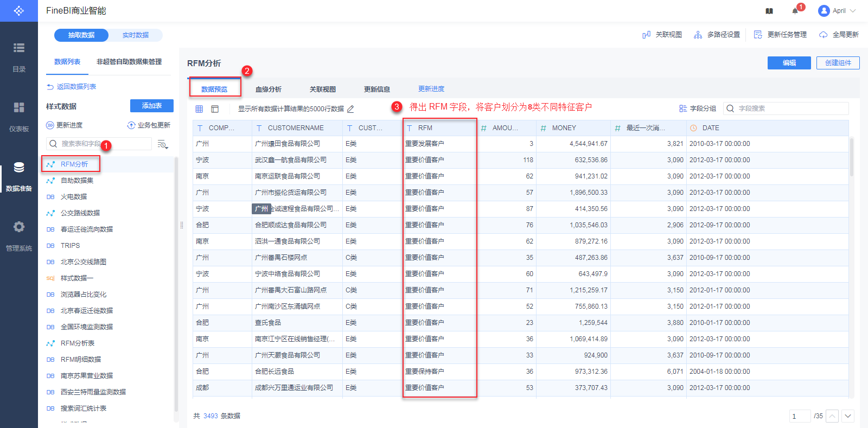868x428 pixels.
Task: Open the 目录 directory sidebar icon
Action: point(19,48)
